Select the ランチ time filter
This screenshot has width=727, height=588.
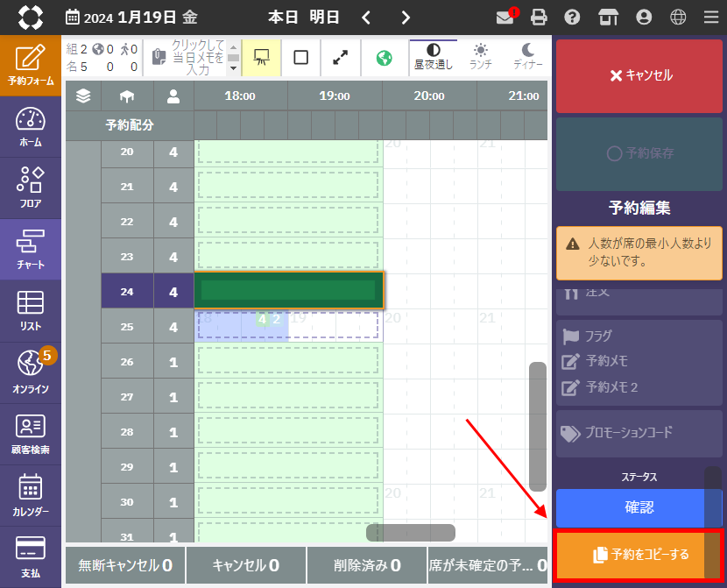click(480, 57)
